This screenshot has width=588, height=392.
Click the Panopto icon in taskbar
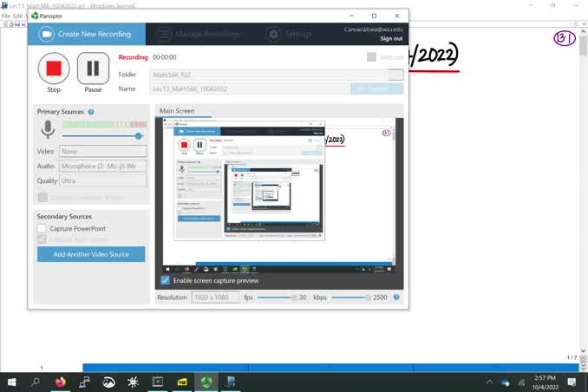pyautogui.click(x=206, y=382)
